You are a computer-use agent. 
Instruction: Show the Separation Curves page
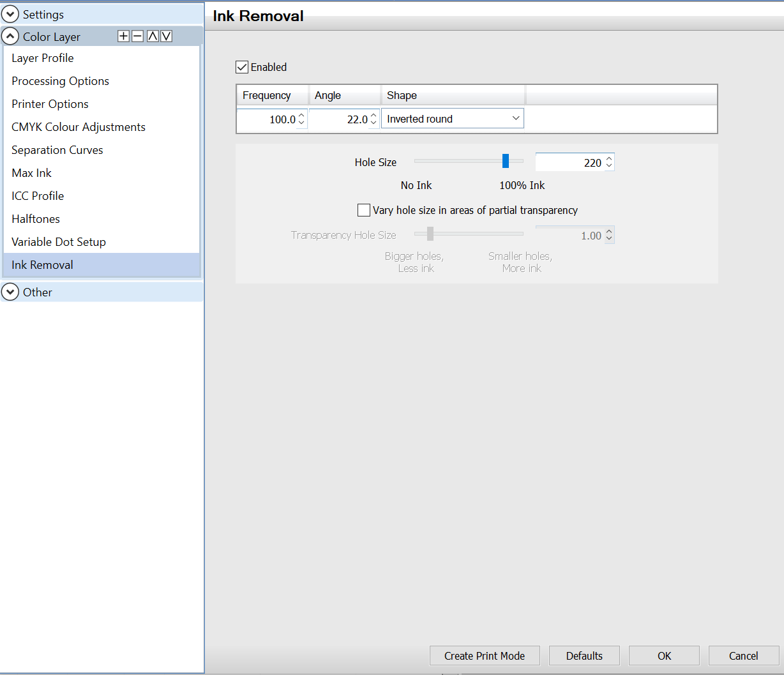click(x=102, y=150)
